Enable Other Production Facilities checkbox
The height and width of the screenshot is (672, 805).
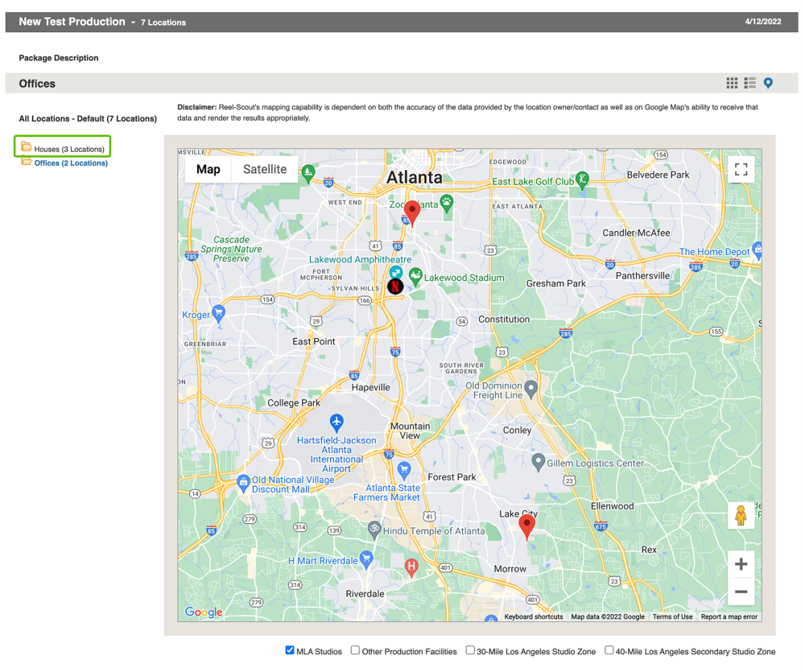(355, 650)
